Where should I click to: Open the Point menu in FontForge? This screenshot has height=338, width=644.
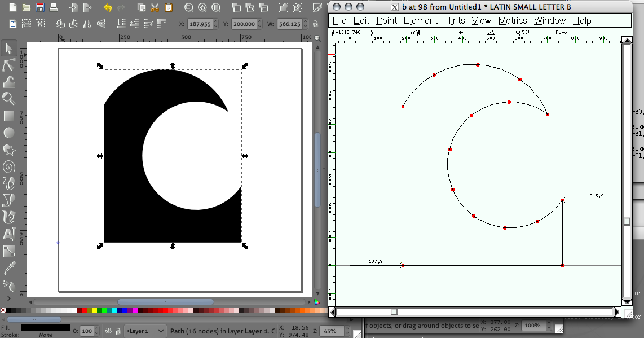[387, 20]
